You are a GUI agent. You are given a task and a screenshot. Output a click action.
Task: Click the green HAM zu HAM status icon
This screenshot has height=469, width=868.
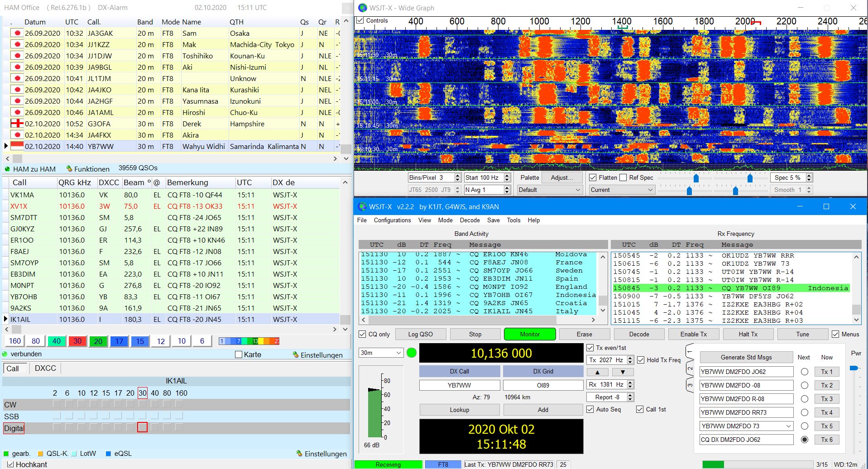7,169
